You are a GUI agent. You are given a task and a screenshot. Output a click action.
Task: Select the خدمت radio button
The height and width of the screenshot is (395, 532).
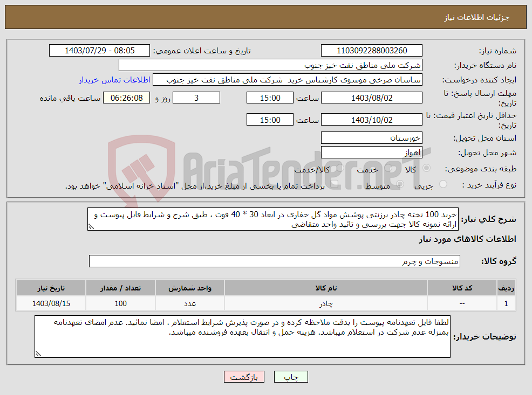[x=388, y=168]
